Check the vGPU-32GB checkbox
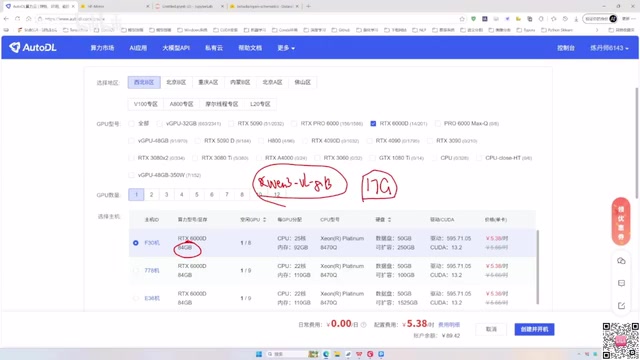The image size is (640, 360). (x=160, y=123)
